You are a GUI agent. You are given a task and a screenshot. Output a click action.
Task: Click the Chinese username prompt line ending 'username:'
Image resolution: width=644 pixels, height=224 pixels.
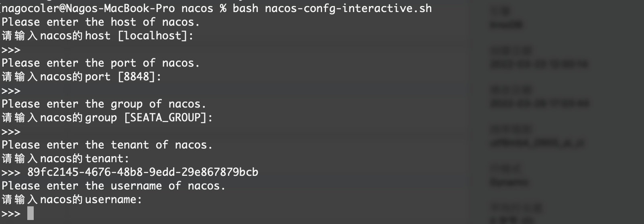click(72, 200)
